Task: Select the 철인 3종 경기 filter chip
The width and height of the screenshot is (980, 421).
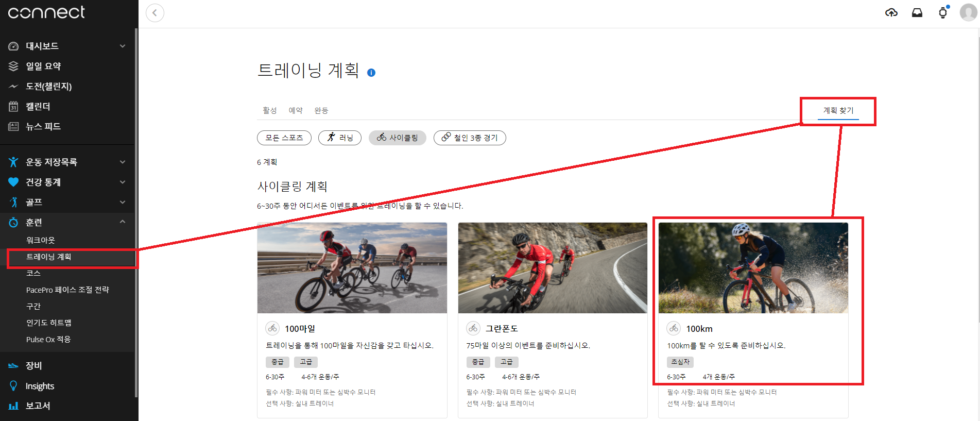Action: click(x=470, y=138)
